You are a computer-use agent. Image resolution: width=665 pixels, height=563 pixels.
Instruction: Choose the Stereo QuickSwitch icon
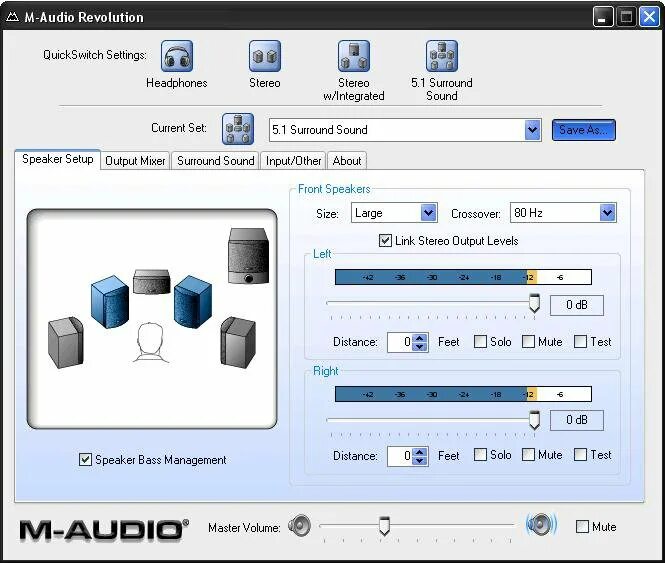(x=265, y=56)
